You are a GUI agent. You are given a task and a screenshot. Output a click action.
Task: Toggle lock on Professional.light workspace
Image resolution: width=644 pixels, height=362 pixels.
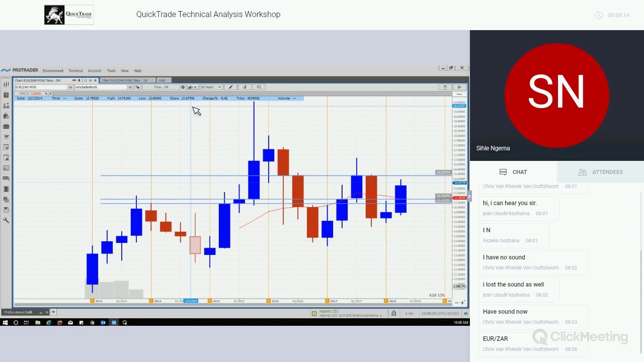41,312
